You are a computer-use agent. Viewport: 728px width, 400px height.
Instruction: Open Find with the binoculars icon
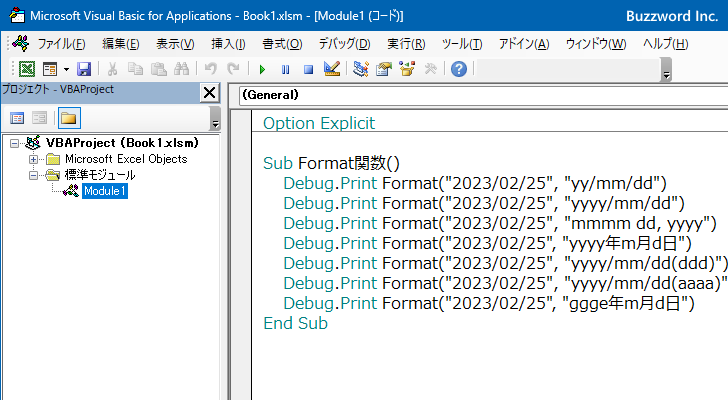tap(182, 69)
